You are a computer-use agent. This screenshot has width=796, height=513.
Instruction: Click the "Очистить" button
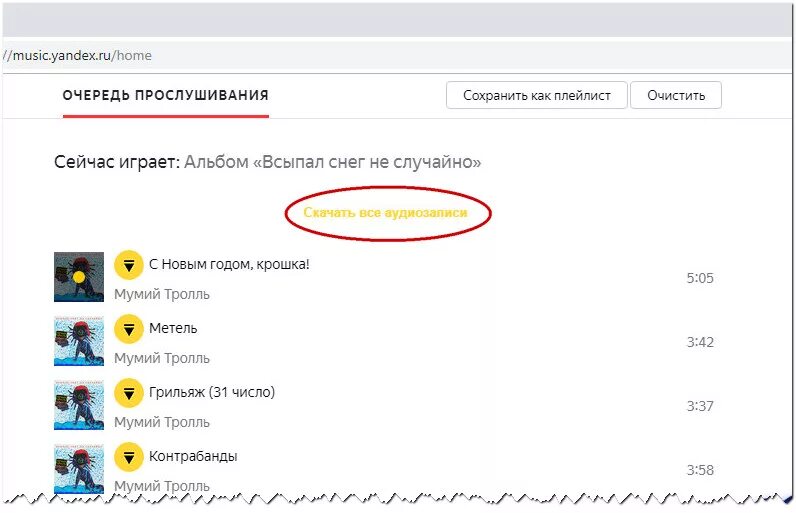[x=676, y=95]
